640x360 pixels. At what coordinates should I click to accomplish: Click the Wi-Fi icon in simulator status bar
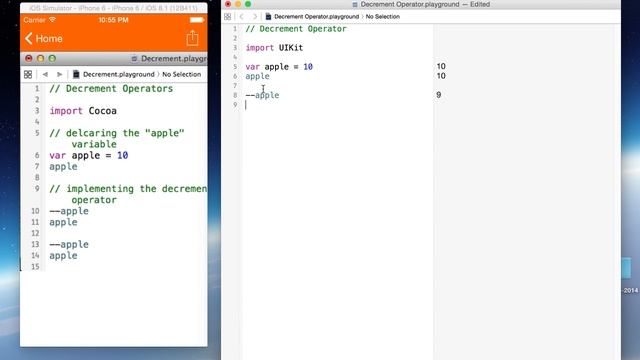tap(52, 20)
